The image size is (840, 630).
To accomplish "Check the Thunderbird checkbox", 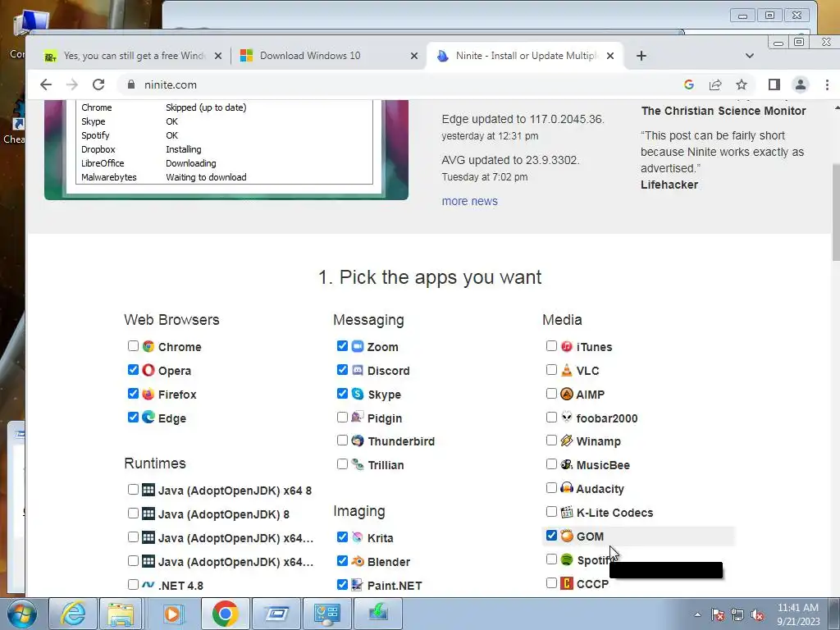I will tap(342, 441).
